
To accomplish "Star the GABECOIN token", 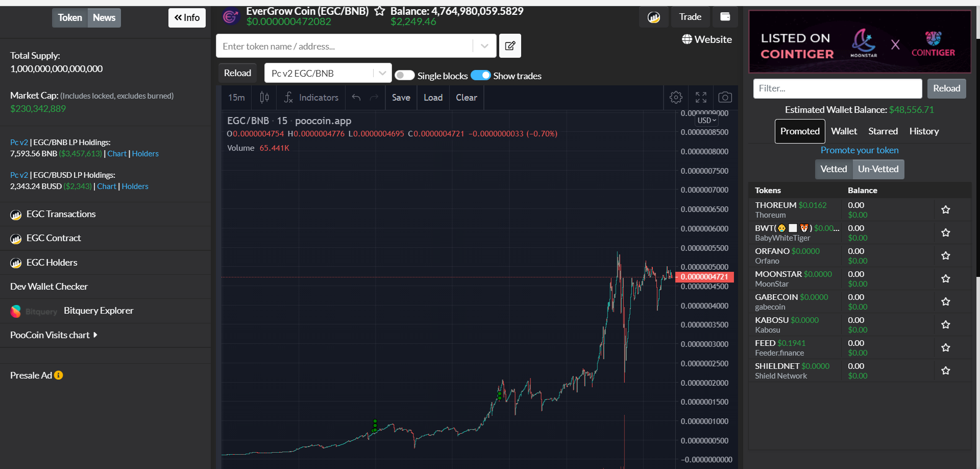I will click(x=946, y=301).
